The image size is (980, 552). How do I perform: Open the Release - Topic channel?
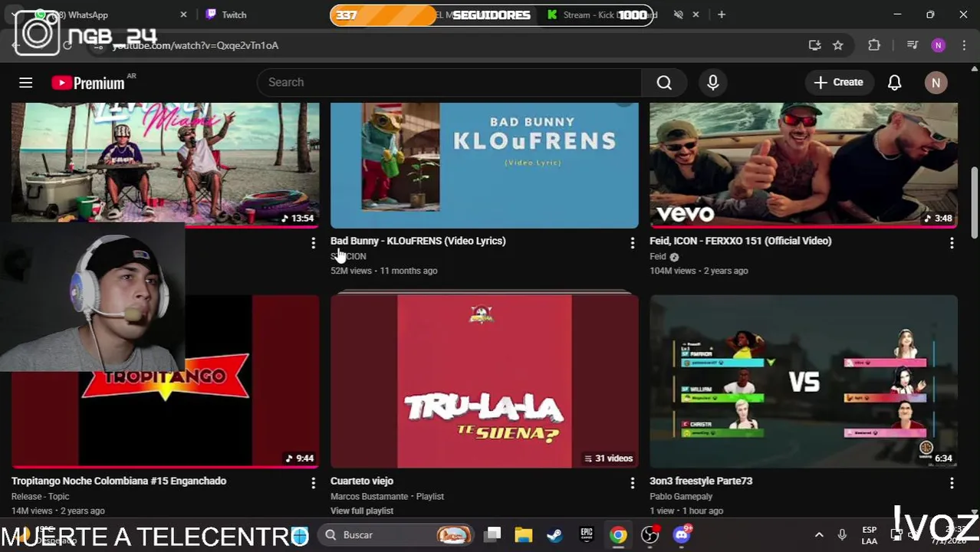point(40,496)
